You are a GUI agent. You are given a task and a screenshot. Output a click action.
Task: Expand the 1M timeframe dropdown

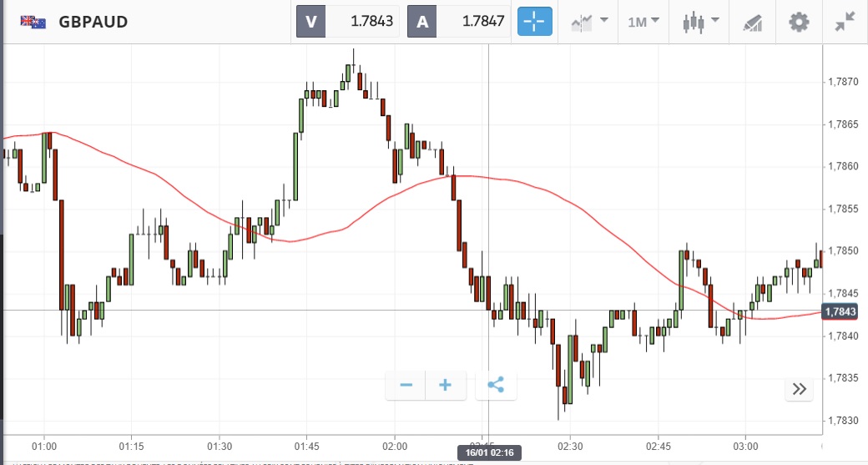point(643,22)
